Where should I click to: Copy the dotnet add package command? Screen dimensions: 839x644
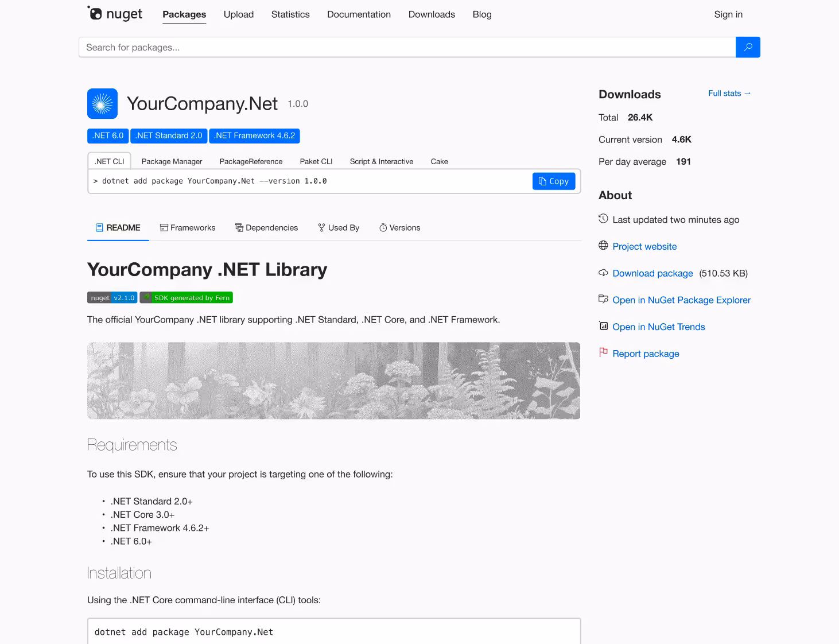554,181
